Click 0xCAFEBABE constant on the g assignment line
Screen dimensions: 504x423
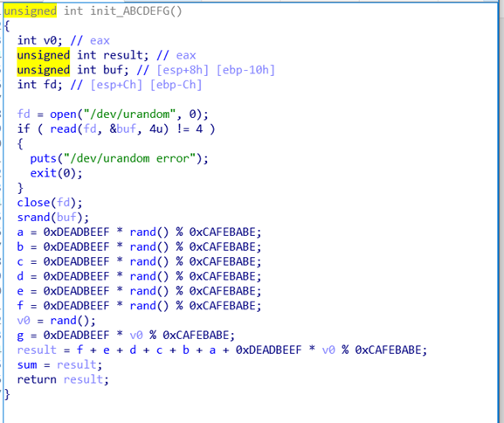tap(196, 336)
